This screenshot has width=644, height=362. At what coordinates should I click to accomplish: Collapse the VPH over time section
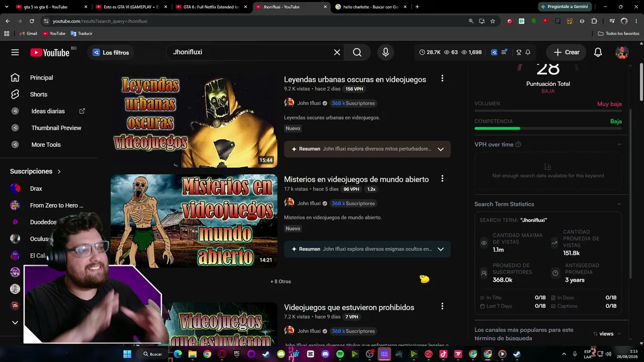pyautogui.click(x=619, y=144)
